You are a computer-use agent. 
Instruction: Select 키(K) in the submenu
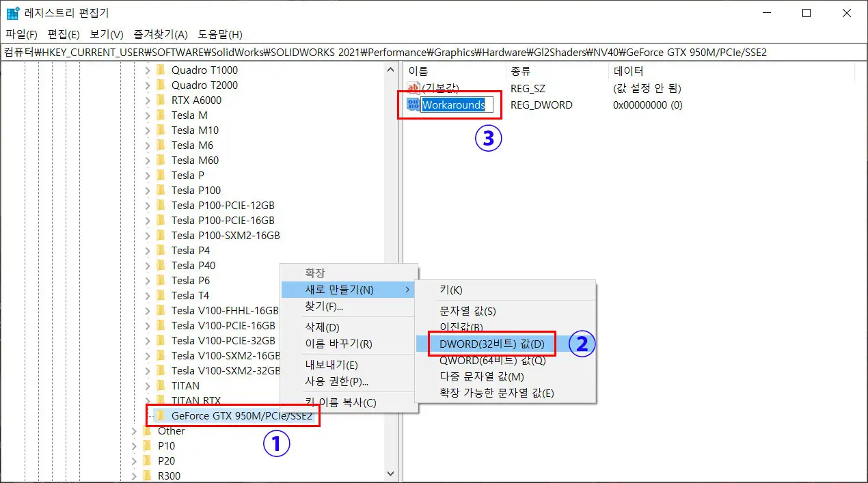[506, 290]
